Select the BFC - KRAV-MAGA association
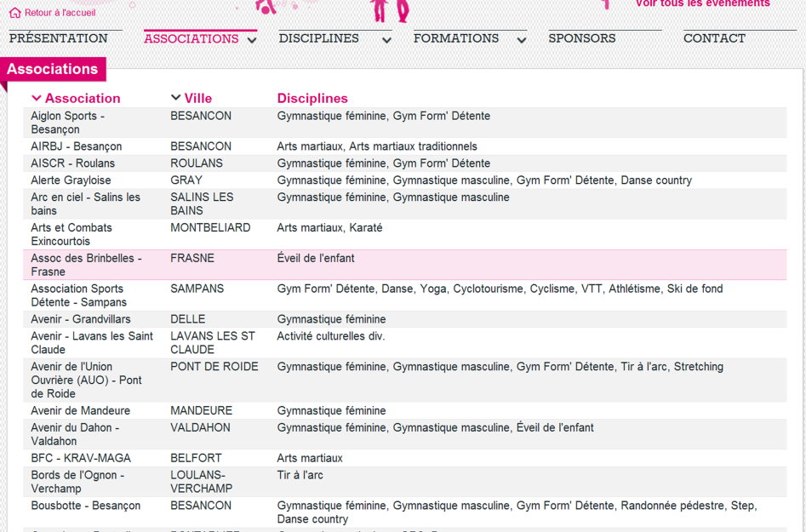The image size is (806, 532). pyautogui.click(x=81, y=458)
